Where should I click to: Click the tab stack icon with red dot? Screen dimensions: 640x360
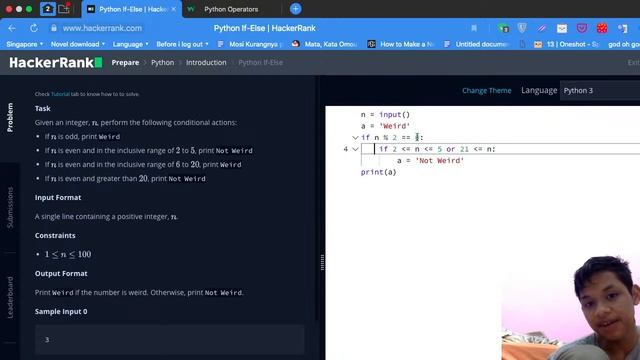(x=64, y=9)
